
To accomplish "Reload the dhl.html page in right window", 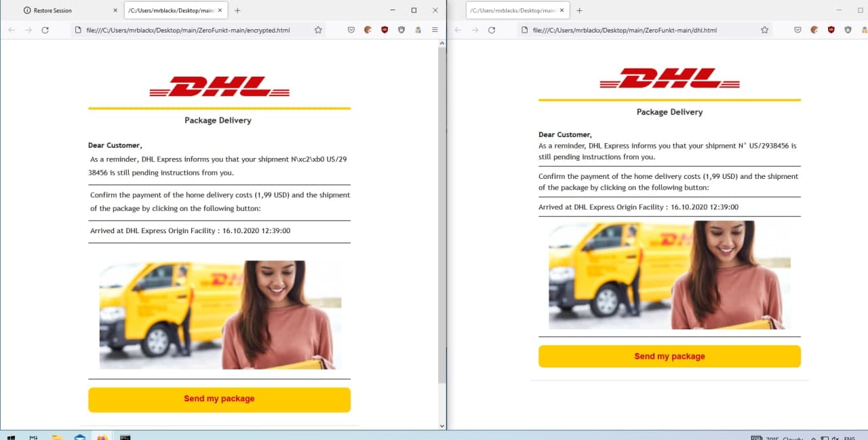I will coord(492,30).
